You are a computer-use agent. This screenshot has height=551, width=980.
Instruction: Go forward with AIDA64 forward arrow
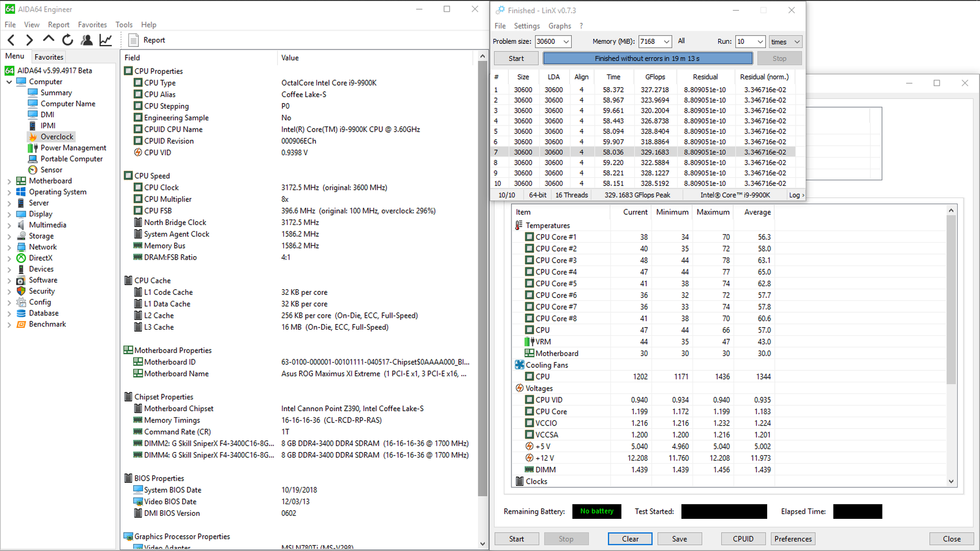tap(30, 40)
